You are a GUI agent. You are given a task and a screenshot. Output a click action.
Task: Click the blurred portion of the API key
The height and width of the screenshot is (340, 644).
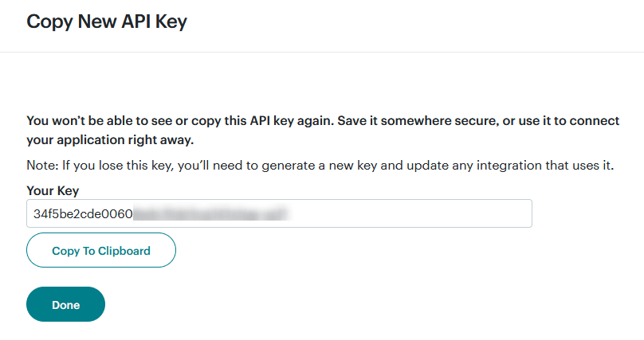(x=210, y=213)
